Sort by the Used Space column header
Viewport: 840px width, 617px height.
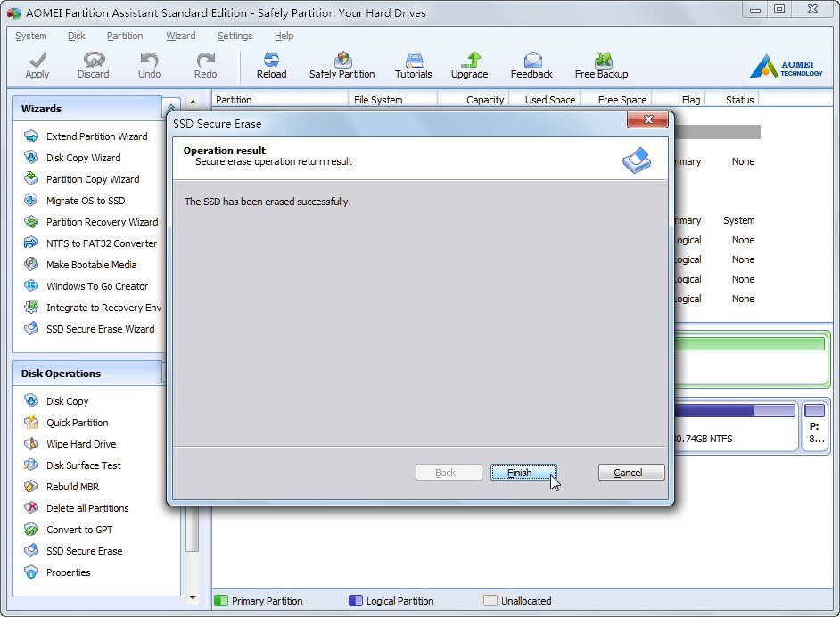click(544, 100)
